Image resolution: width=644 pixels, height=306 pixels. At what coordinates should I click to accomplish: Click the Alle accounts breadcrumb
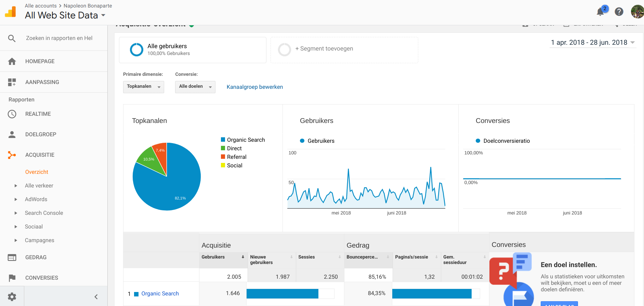point(41,6)
